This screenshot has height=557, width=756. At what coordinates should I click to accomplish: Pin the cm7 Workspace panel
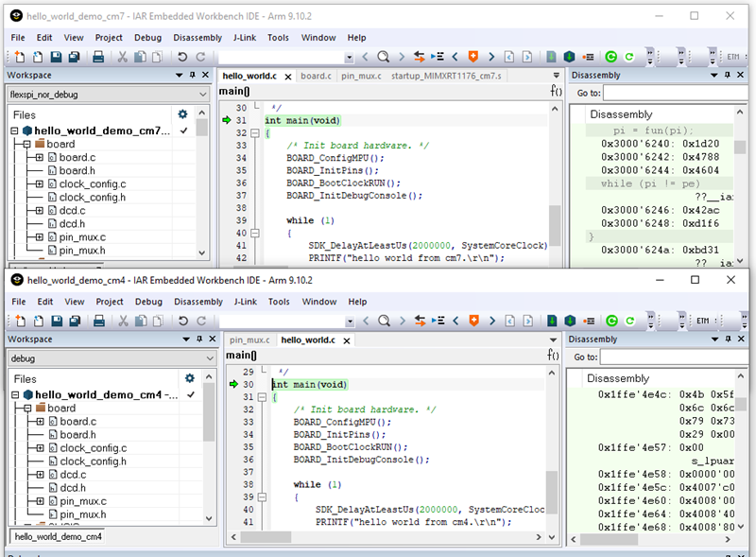193,75
